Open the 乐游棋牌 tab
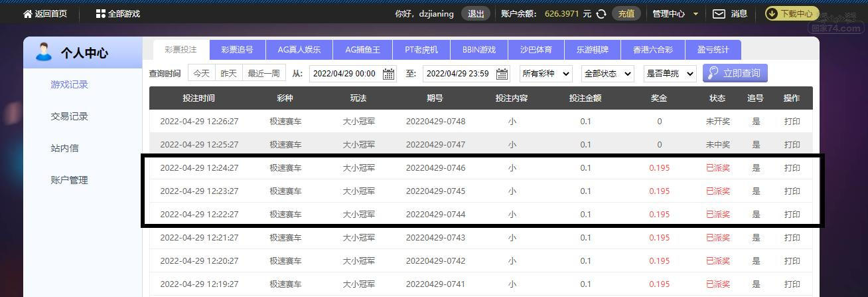868x297 pixels. [593, 50]
